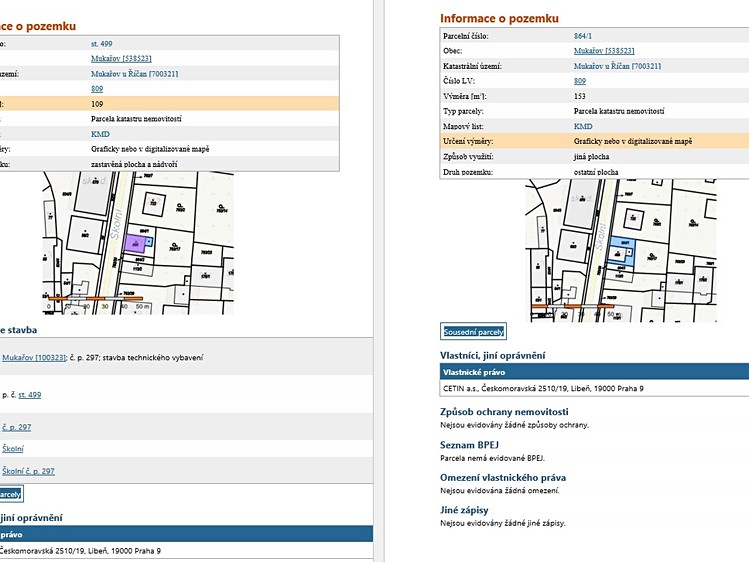Viewport: 749px width, 562px height.
Task: Select 'Nejsou evidovány žádné způsoby ochrany.' text
Action: [x=514, y=425]
